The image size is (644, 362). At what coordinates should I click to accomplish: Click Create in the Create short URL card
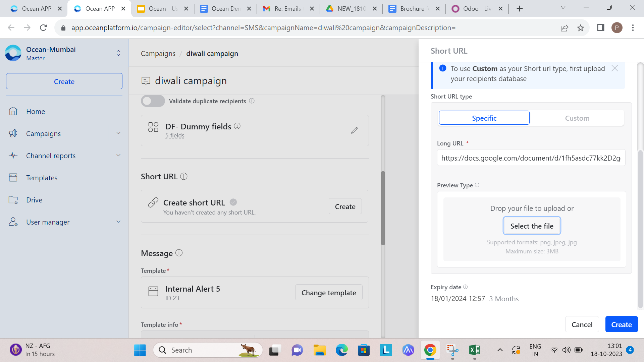coord(345,206)
